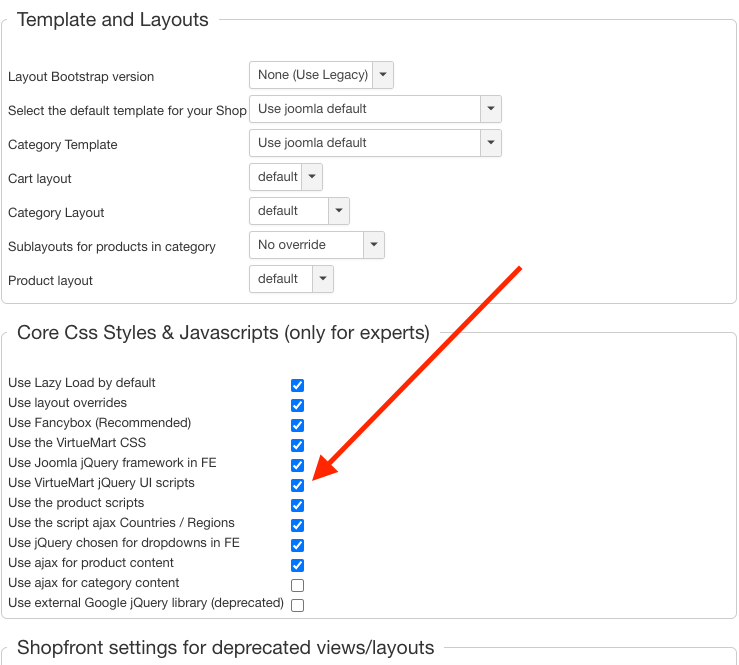This screenshot has height=665, width=739.
Task: Expand the default shop template dropdown
Action: coord(375,109)
